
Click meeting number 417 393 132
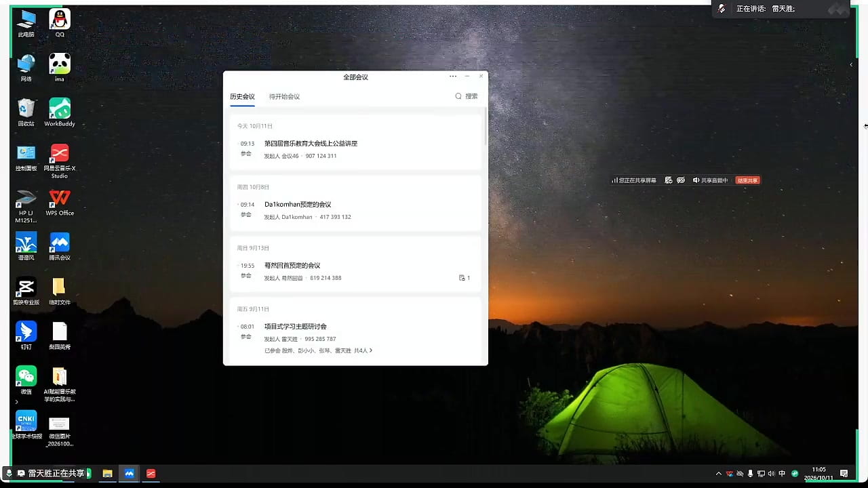point(335,217)
